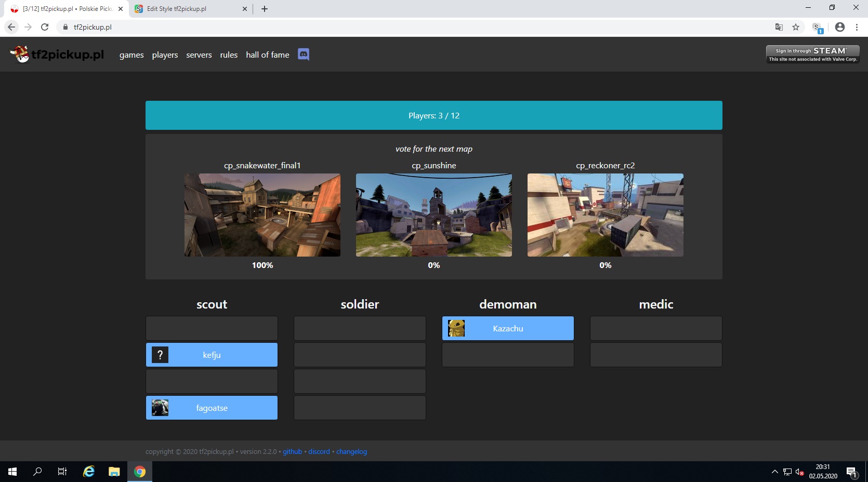This screenshot has width=868, height=482.
Task: Vote for cp_snakewater_final1 map thumbnail
Action: pos(262,215)
